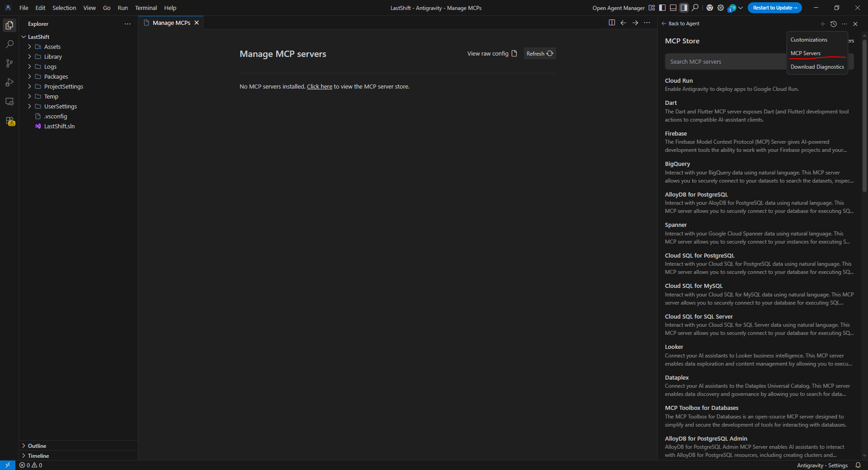The width and height of the screenshot is (868, 470).
Task: Open the notifications bell
Action: click(858, 465)
